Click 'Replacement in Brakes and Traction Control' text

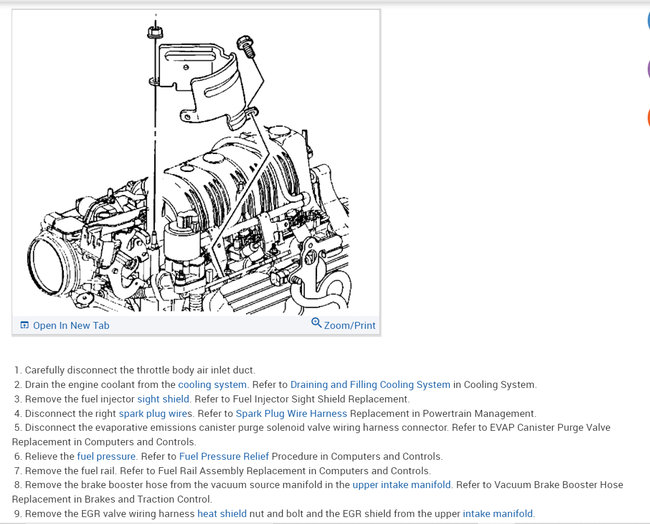click(x=112, y=500)
